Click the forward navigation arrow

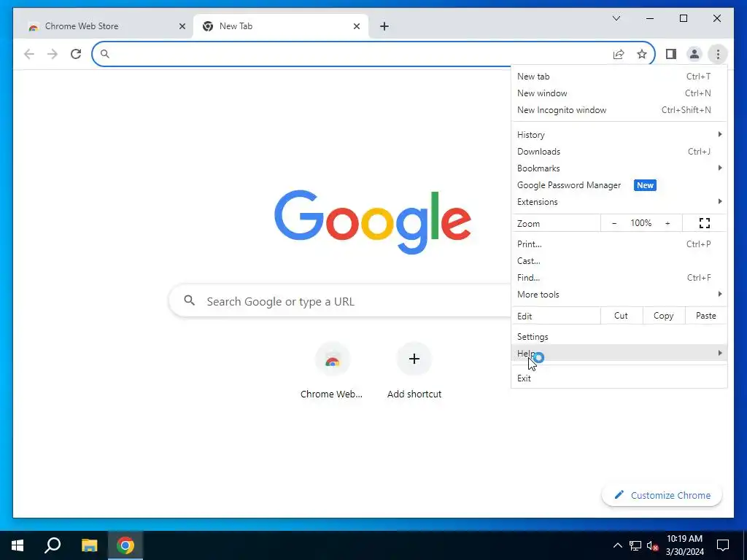click(x=53, y=54)
